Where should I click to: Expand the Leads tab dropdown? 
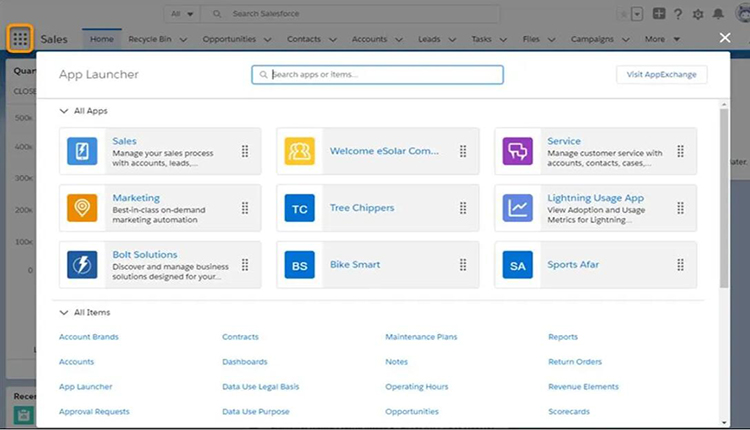[452, 40]
